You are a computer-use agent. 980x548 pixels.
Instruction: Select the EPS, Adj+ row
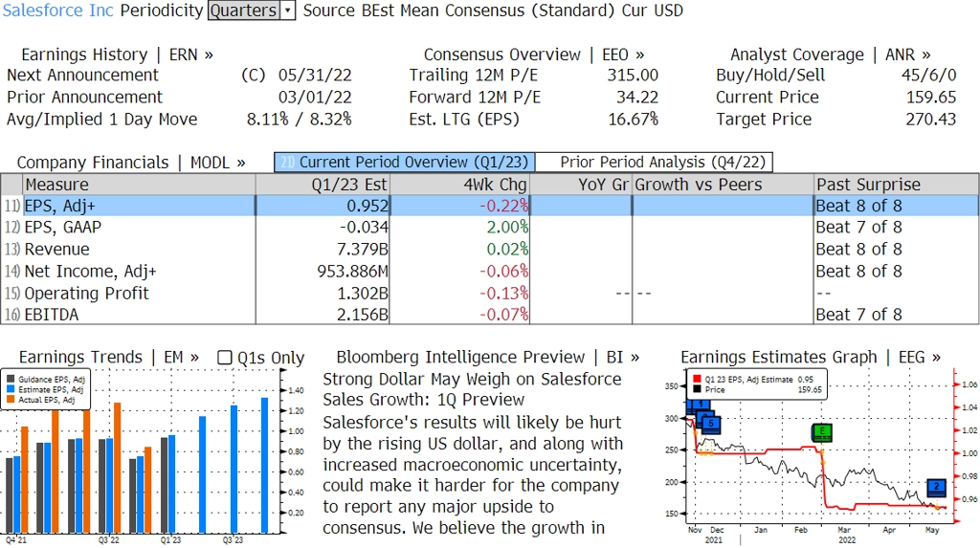click(x=490, y=206)
